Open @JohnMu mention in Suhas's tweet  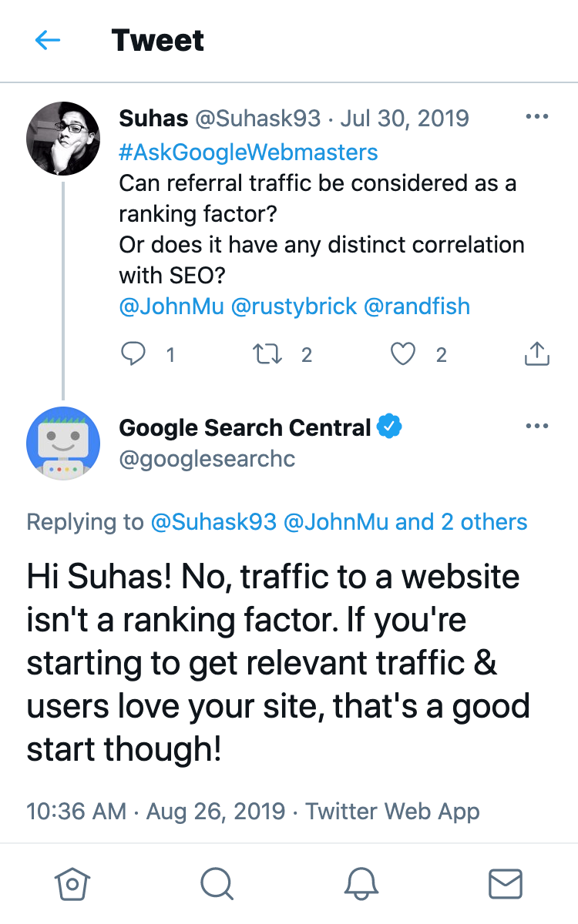pos(171,306)
